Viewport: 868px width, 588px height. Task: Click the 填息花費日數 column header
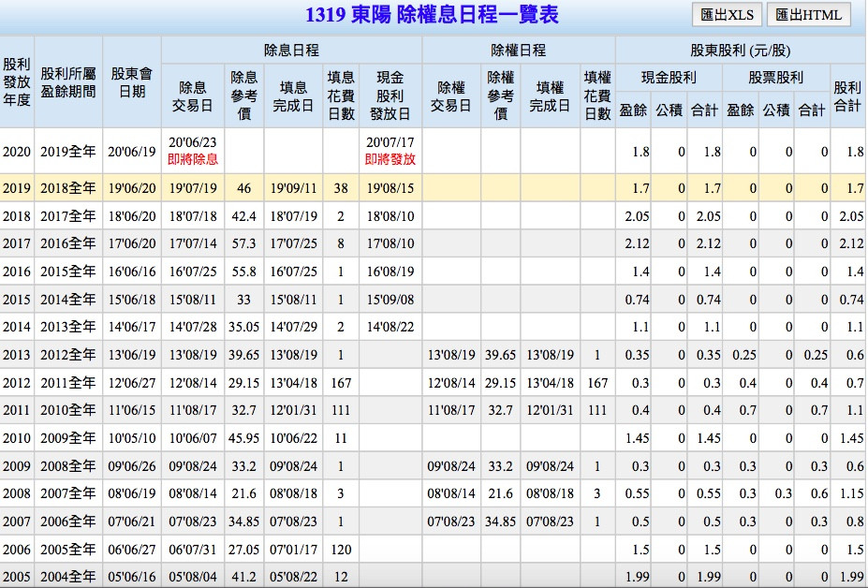341,96
